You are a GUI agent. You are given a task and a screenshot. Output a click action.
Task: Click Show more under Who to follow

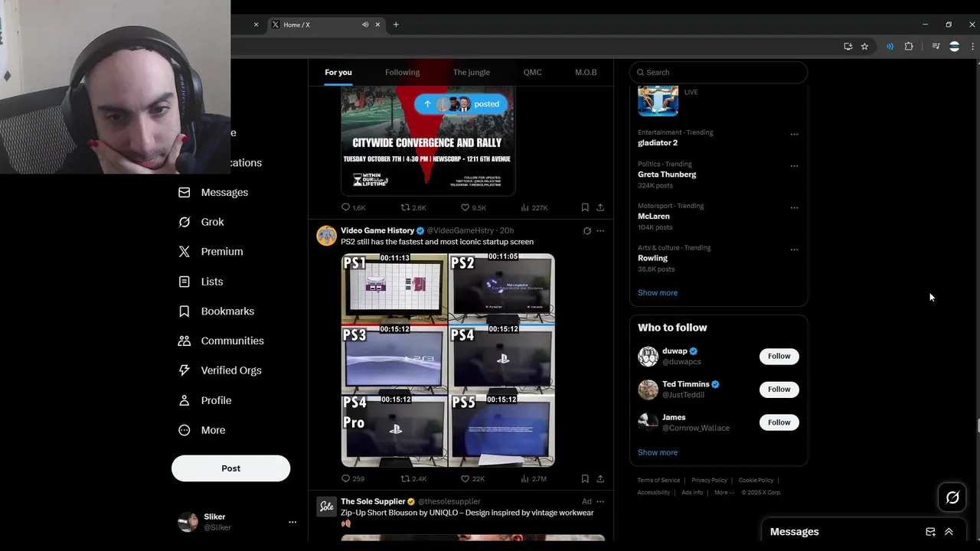click(658, 452)
